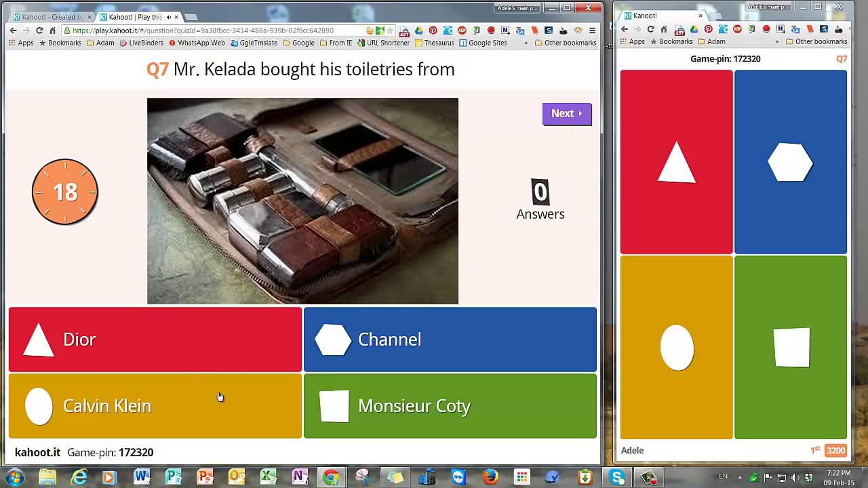Open Google Drive extension in right window
Image resolution: width=868 pixels, height=488 pixels.
pos(694,29)
